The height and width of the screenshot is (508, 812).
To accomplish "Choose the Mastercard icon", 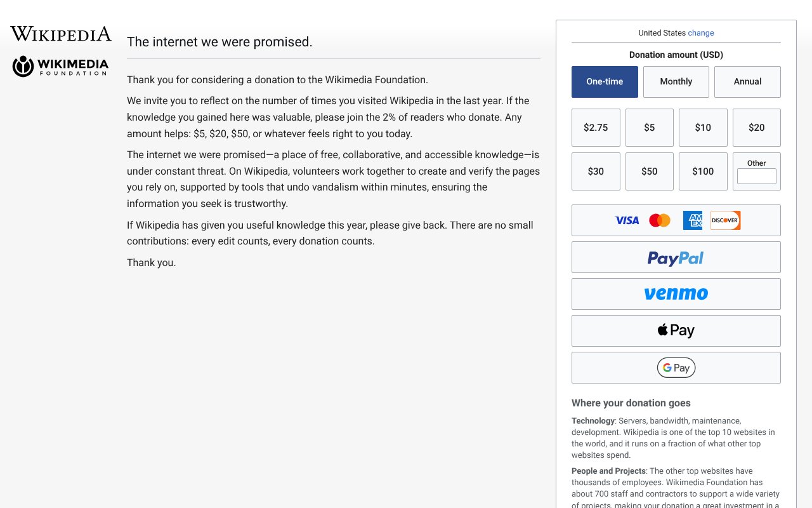I will click(660, 220).
